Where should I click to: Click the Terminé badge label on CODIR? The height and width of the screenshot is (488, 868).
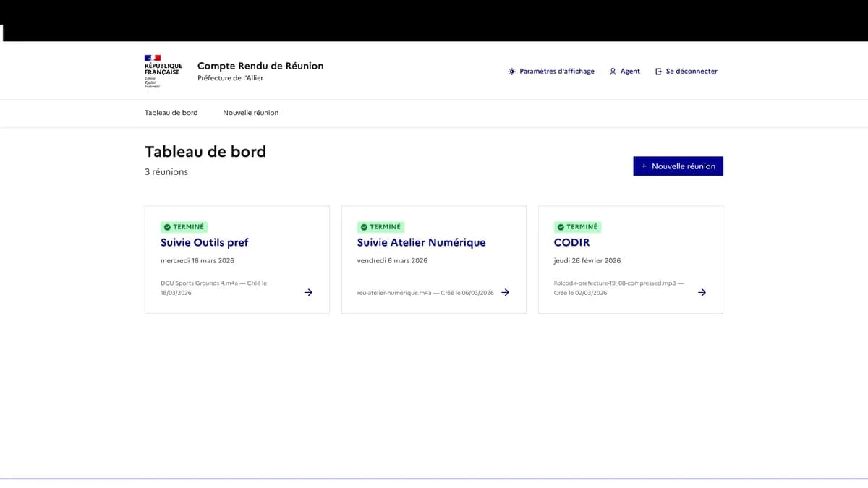click(577, 227)
